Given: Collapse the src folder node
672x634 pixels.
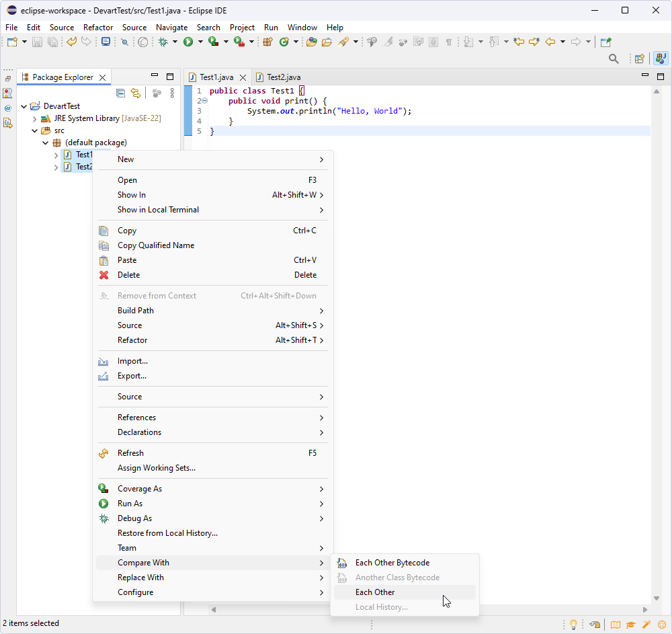Looking at the screenshot, I should coord(35,130).
